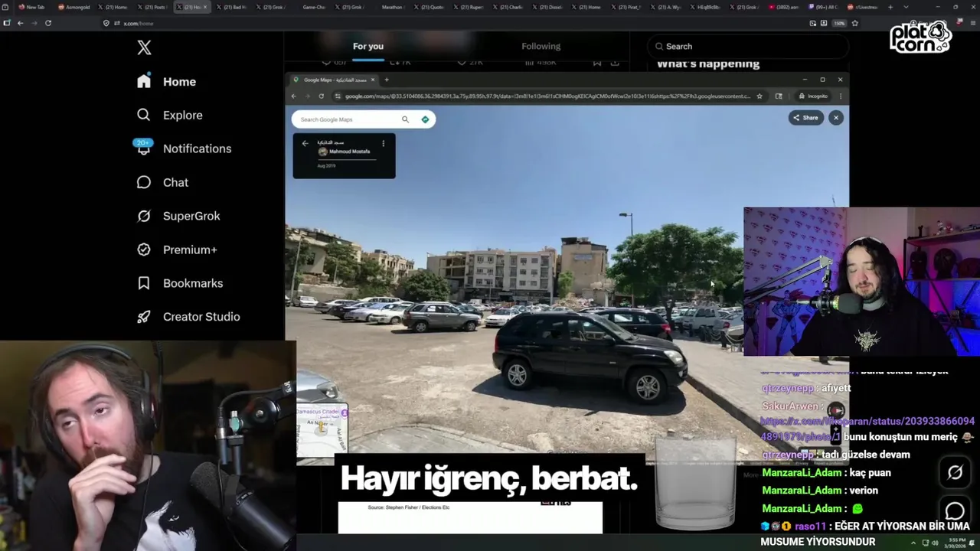Click the taskbar volume icon
980x551 pixels.
pos(934,543)
